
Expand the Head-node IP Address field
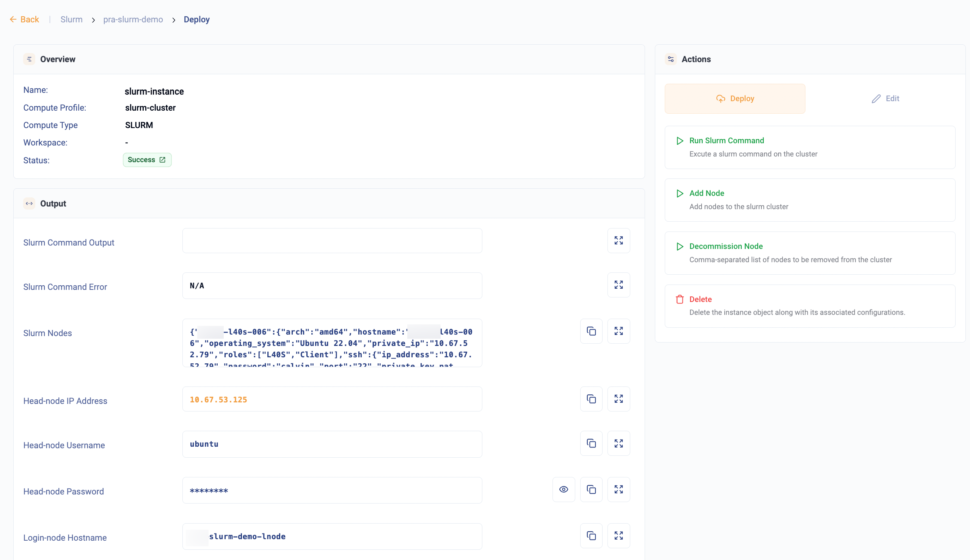[x=618, y=399]
